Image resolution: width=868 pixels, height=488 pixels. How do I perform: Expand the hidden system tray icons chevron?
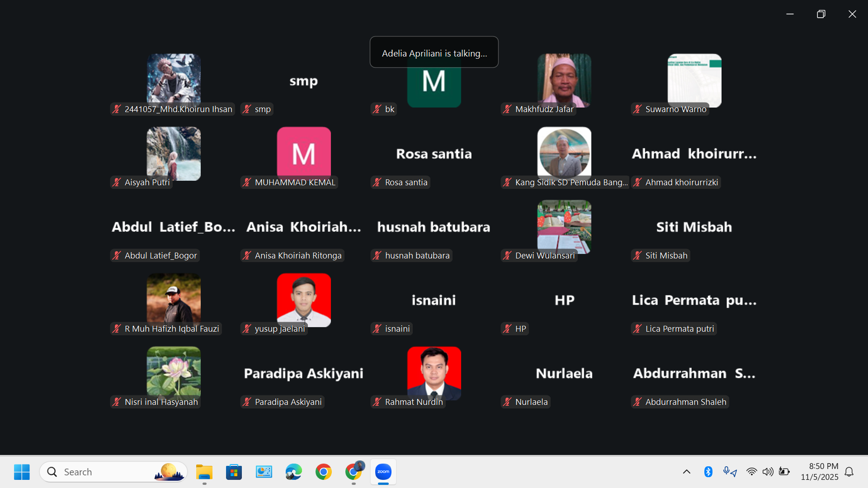[x=686, y=472]
